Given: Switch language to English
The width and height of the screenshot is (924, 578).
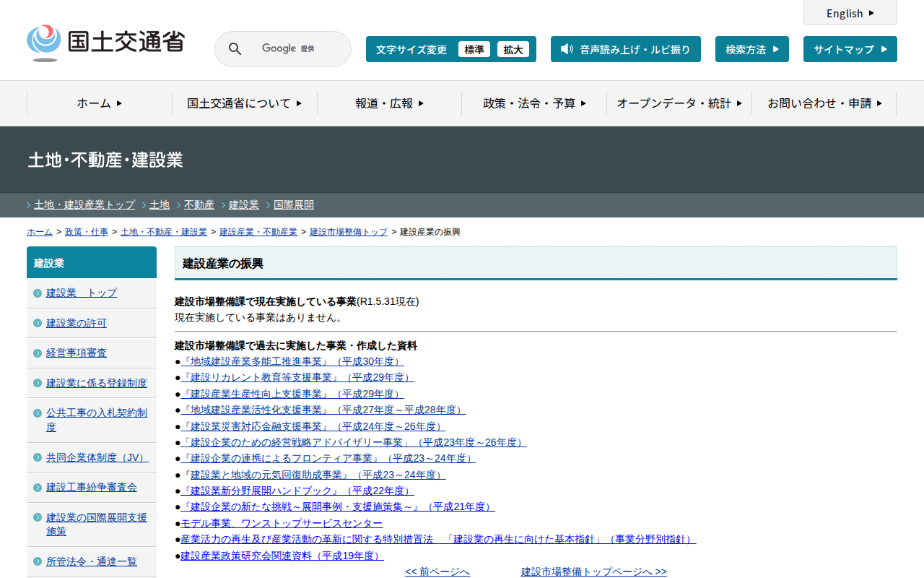Looking at the screenshot, I should (850, 13).
